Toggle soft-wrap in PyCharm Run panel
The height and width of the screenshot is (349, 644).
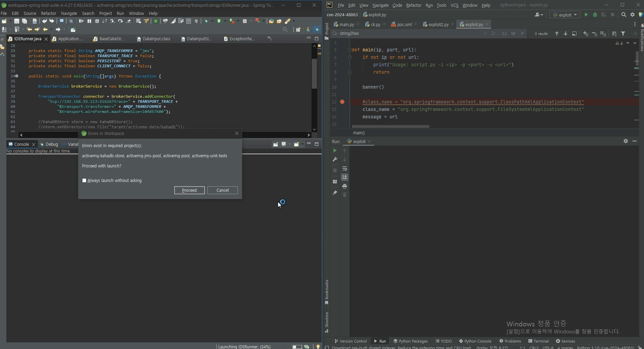345,168
